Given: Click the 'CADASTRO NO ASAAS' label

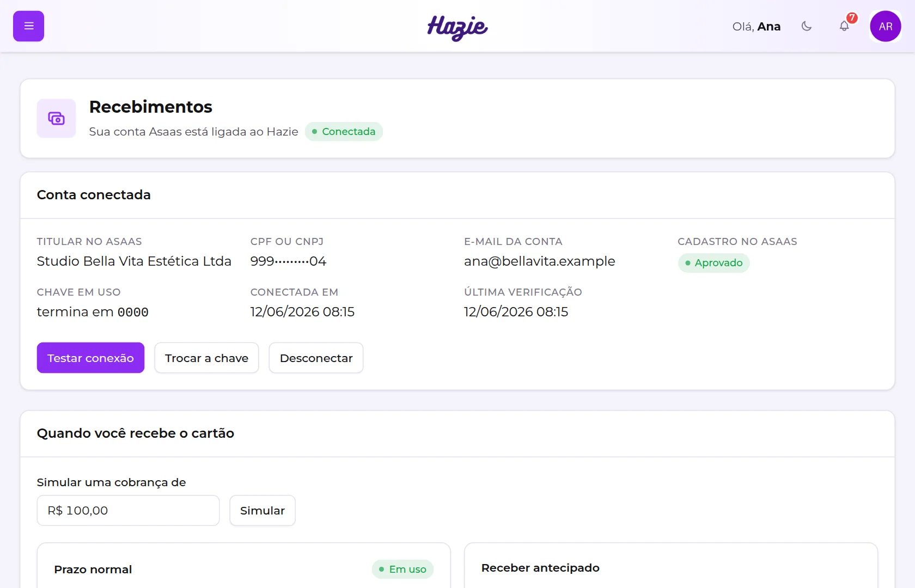Looking at the screenshot, I should tap(737, 241).
